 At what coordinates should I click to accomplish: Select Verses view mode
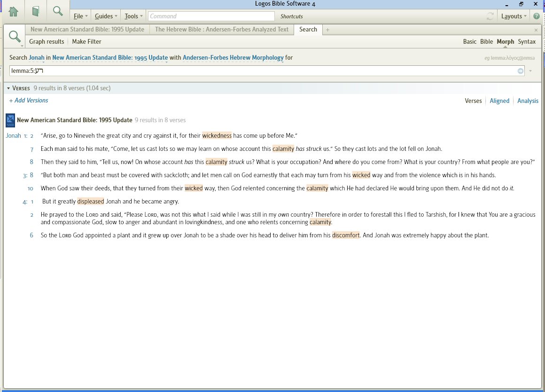click(473, 101)
